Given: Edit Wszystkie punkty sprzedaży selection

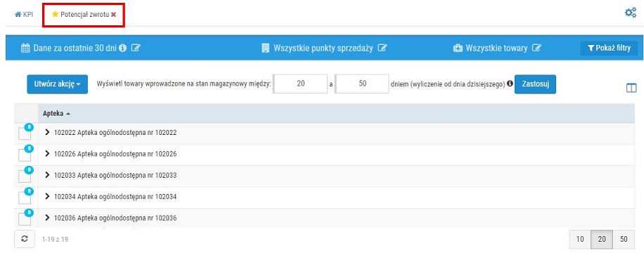Looking at the screenshot, I should click(x=382, y=48).
